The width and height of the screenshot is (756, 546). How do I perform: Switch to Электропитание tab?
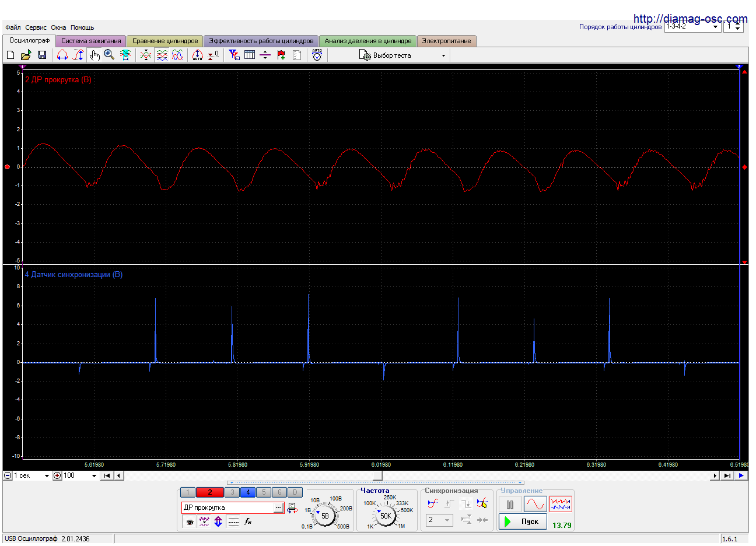447,41
